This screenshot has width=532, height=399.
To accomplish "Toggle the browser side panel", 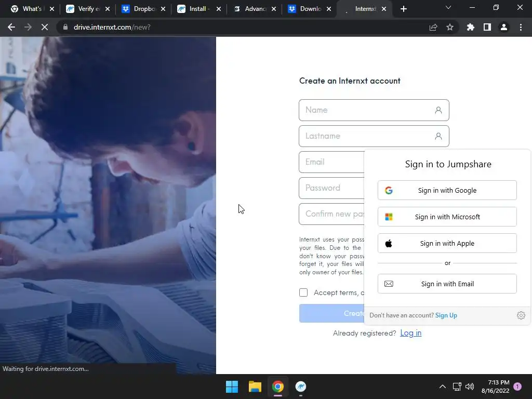I will [x=487, y=27].
